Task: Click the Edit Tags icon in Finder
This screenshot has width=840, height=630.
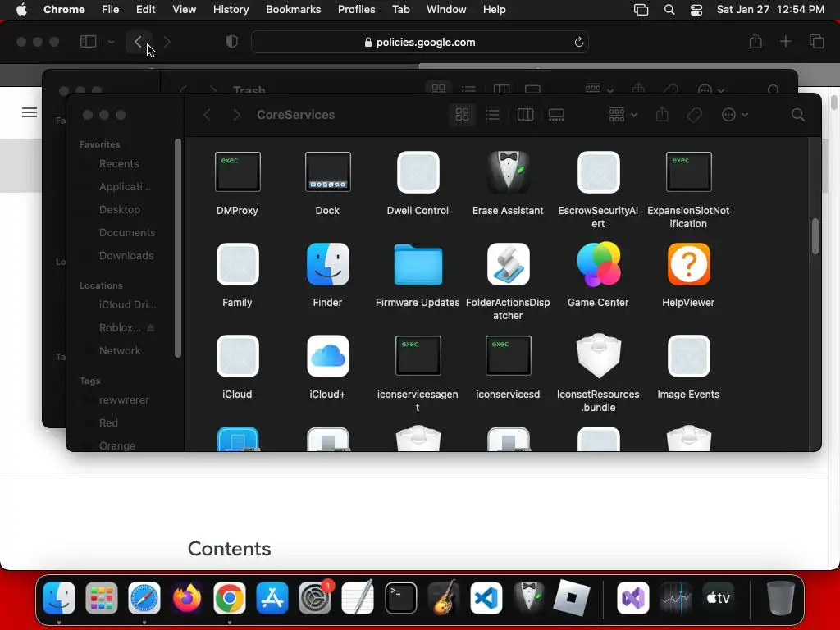Action: 694,115
